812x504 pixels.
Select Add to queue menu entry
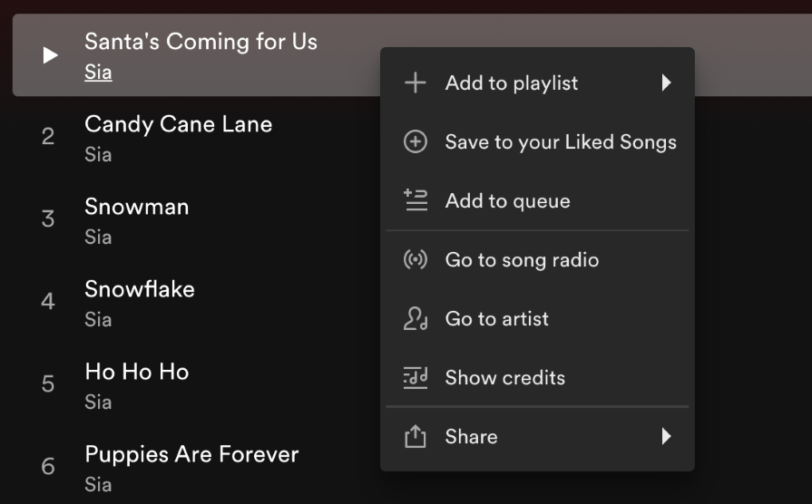(x=507, y=201)
